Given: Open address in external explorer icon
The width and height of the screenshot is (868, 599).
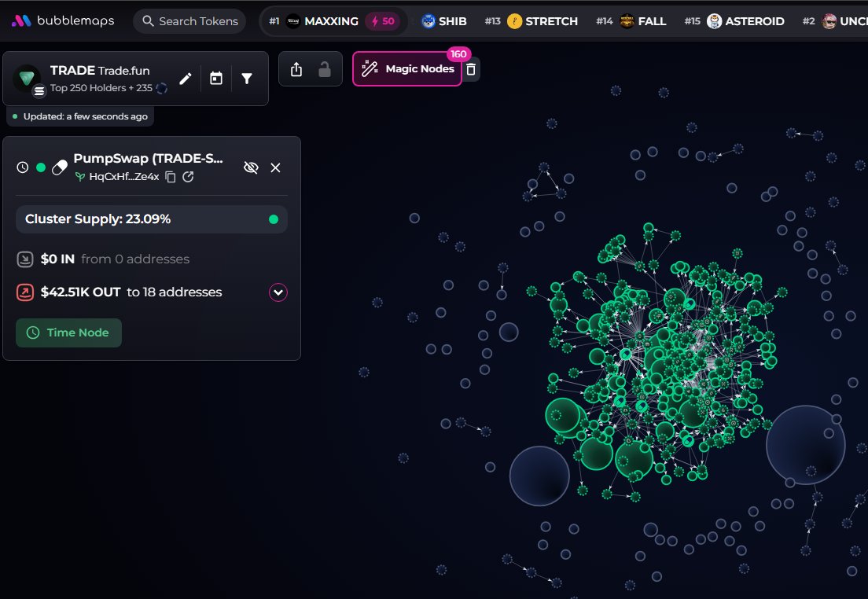Looking at the screenshot, I should (x=188, y=177).
